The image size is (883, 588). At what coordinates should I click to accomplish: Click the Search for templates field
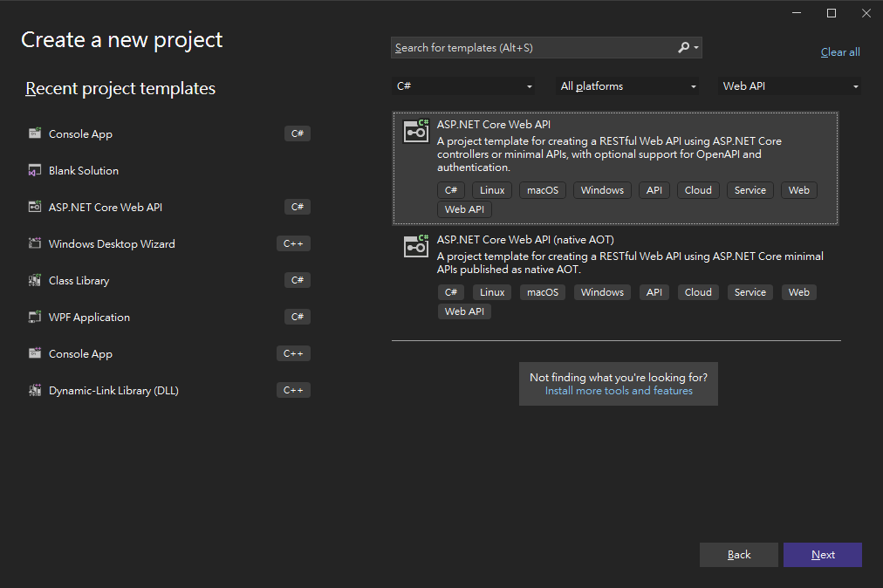[x=532, y=48]
